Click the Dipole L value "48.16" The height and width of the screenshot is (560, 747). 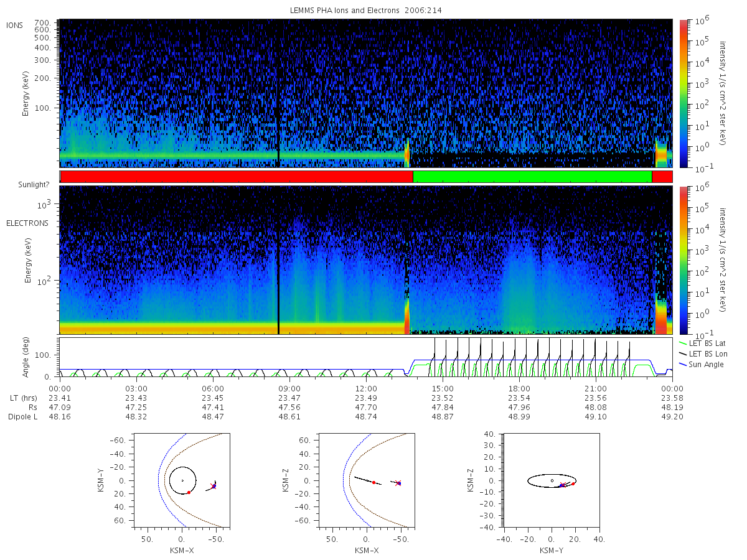click(60, 417)
